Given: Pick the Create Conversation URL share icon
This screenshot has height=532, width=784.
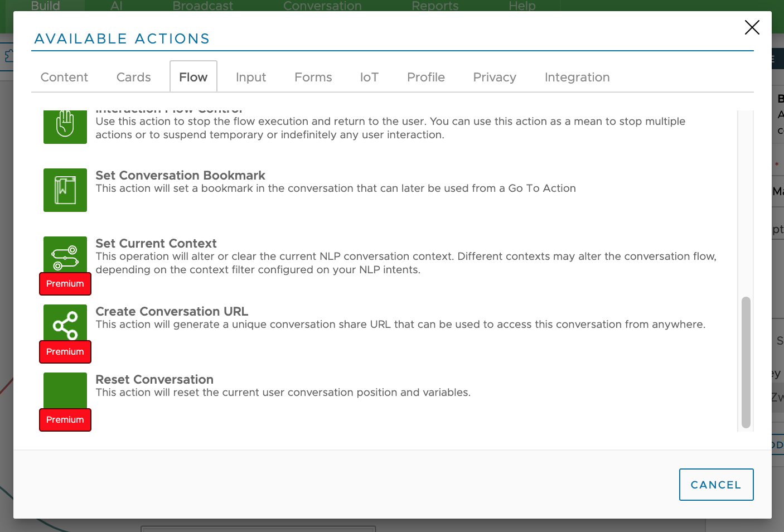Looking at the screenshot, I should [x=65, y=323].
